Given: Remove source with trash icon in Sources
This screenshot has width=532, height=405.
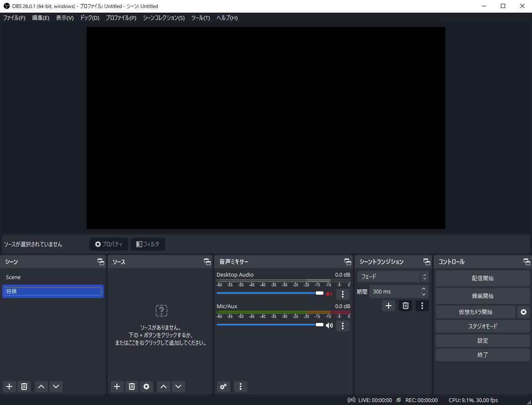Looking at the screenshot, I should pyautogui.click(x=132, y=386).
